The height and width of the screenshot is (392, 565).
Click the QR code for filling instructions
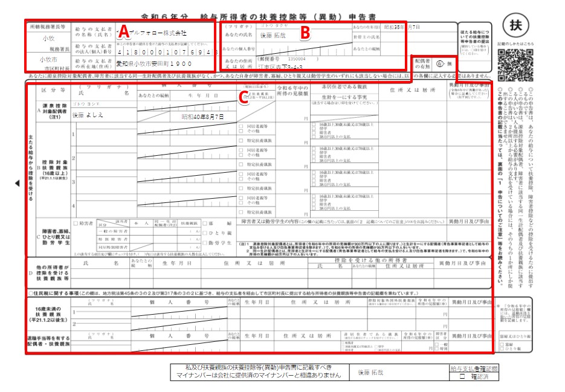515,65
